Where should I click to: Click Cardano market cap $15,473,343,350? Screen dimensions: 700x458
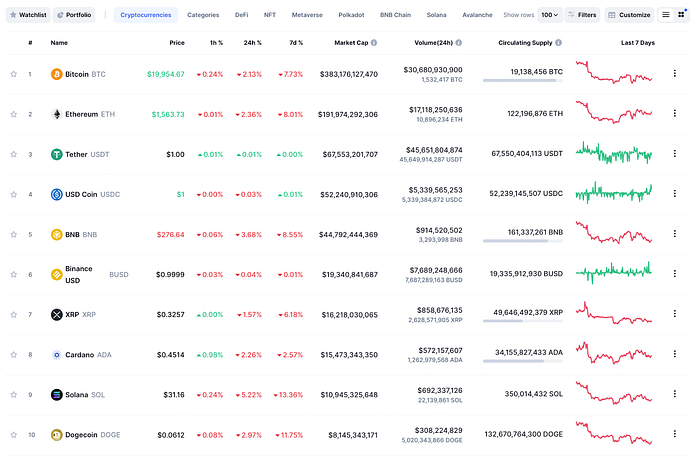tap(349, 355)
